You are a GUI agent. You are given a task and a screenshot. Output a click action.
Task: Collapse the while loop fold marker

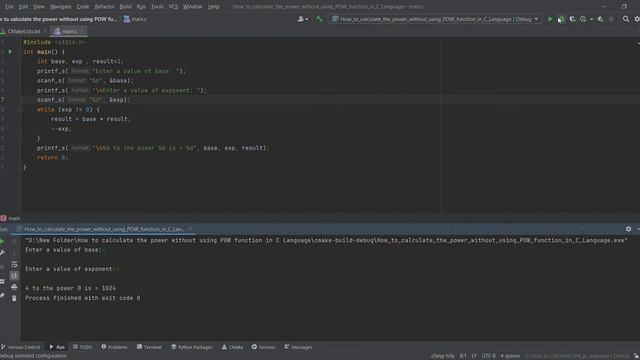[x=20, y=110]
